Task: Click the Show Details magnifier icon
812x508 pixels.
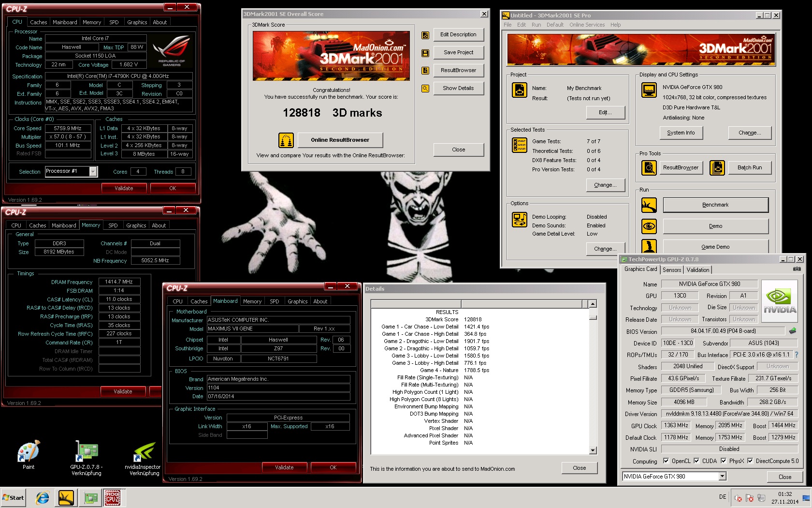Action: (425, 89)
